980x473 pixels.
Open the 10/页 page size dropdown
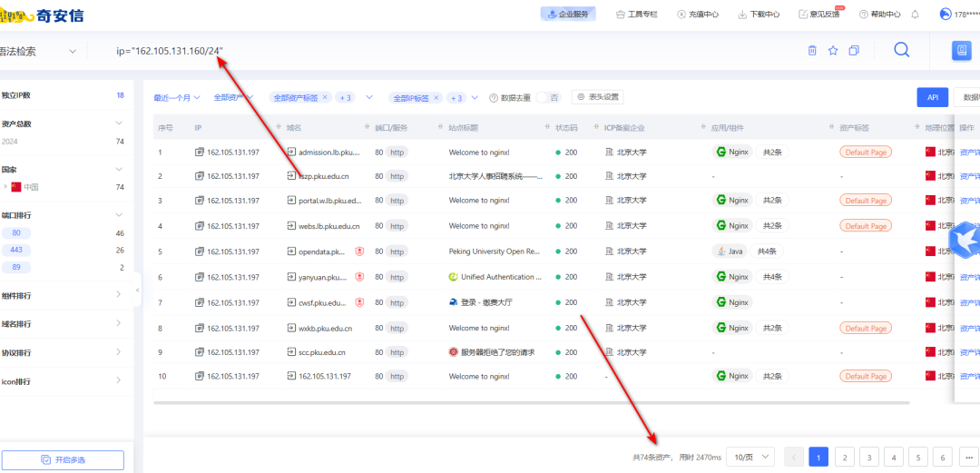pyautogui.click(x=750, y=457)
